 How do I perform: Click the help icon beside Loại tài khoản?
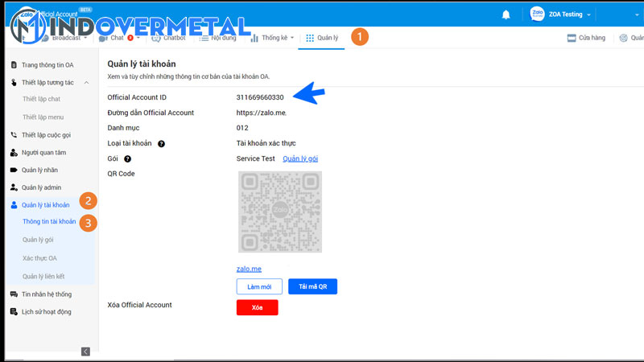[162, 143]
